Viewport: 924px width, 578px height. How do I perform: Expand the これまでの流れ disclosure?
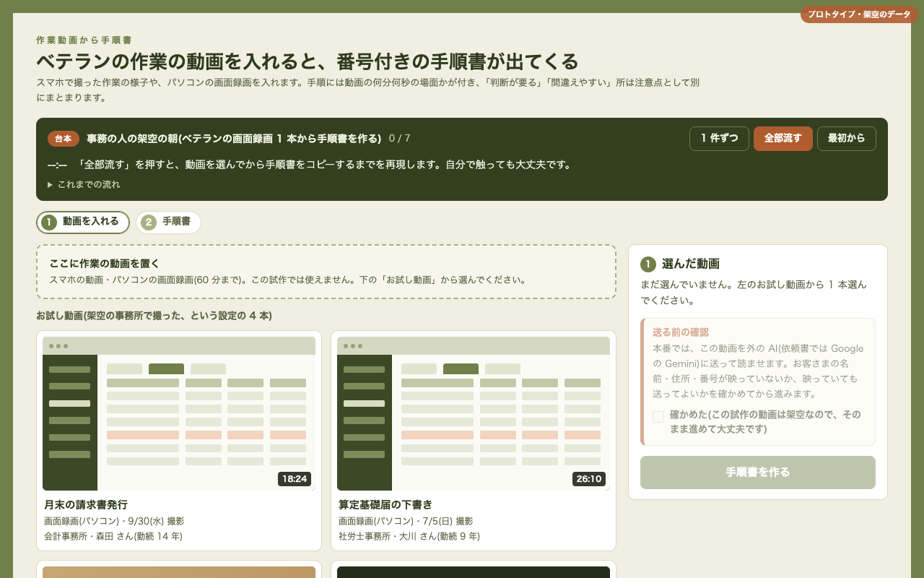click(x=84, y=185)
